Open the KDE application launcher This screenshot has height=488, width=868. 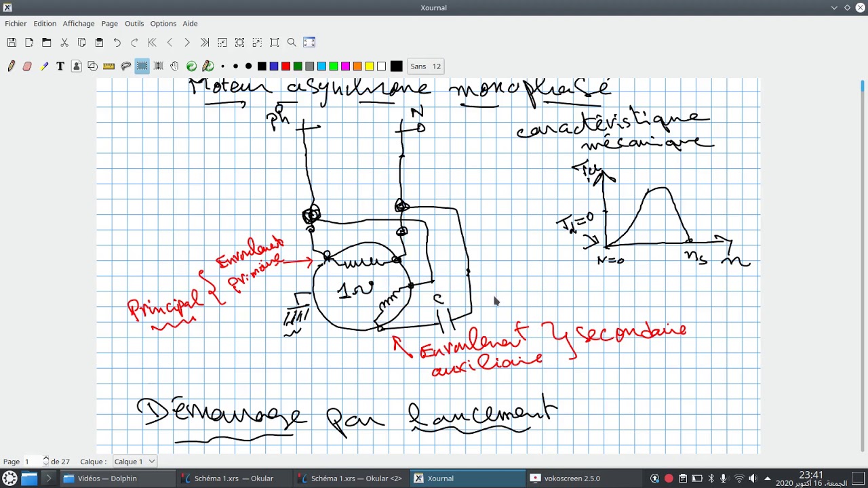(x=9, y=479)
